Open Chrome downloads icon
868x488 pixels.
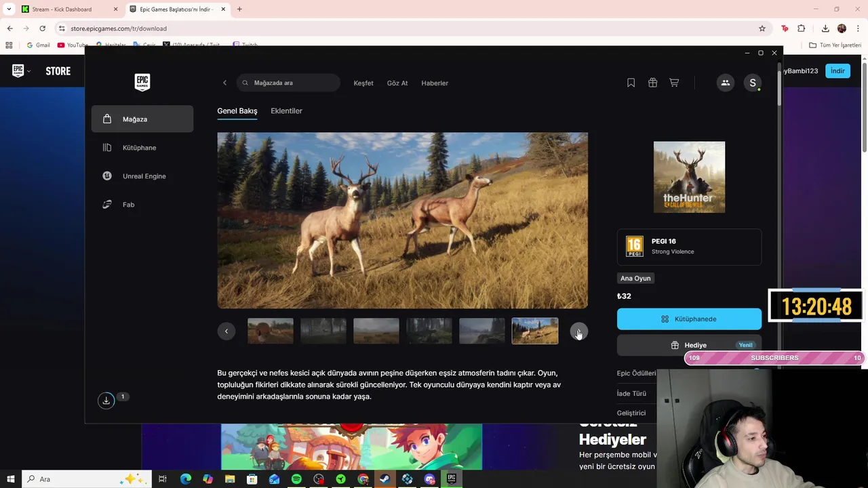[x=825, y=28]
